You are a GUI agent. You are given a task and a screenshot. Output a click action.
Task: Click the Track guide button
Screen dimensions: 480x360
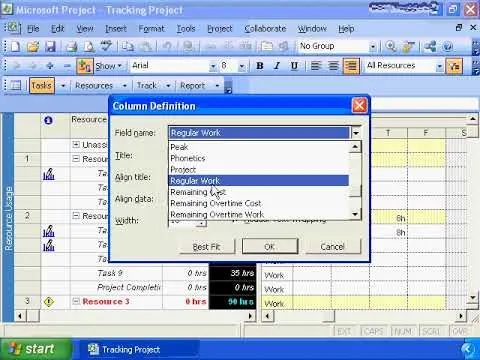[x=147, y=86]
